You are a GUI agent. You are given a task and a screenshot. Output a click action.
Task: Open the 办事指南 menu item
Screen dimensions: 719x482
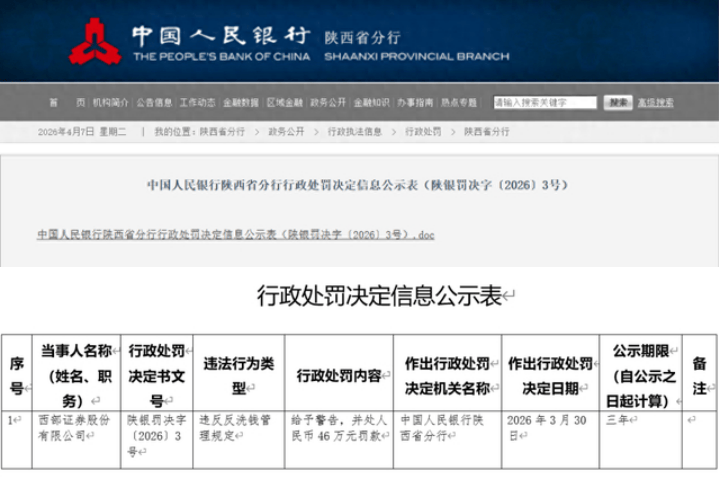[x=415, y=103]
